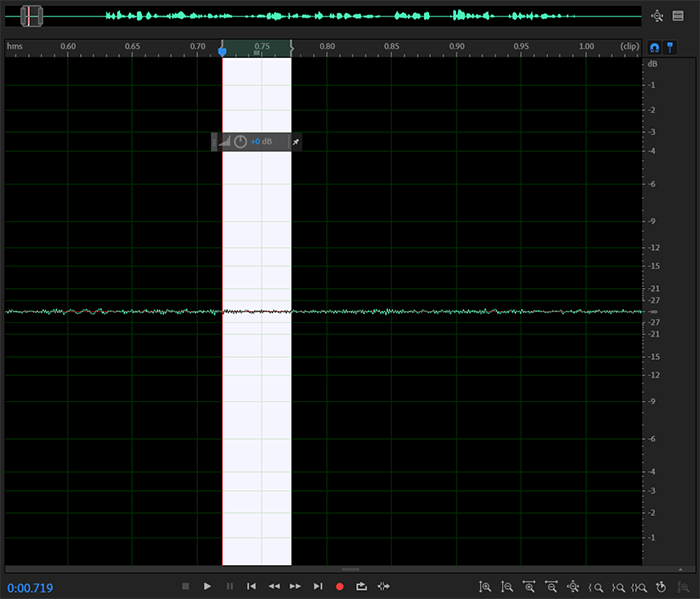Click the HUD volume gain knob
Viewport: 700px width, 599px height.
point(240,142)
